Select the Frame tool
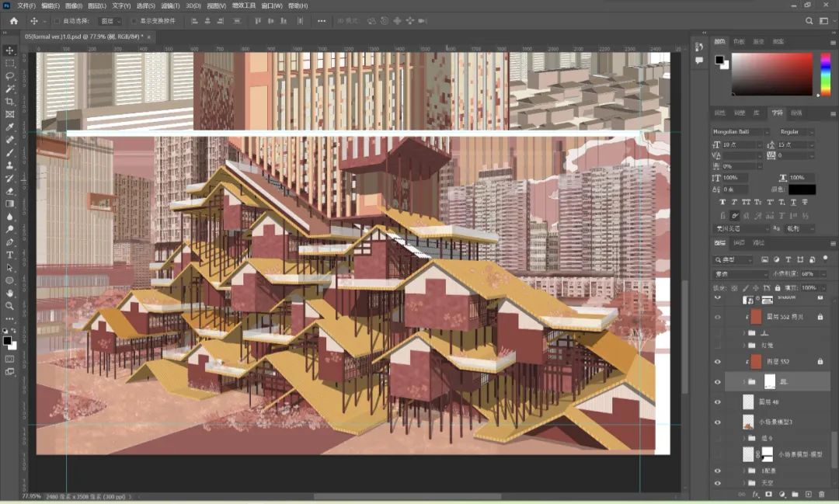Image resolution: width=839 pixels, height=504 pixels. [9, 114]
